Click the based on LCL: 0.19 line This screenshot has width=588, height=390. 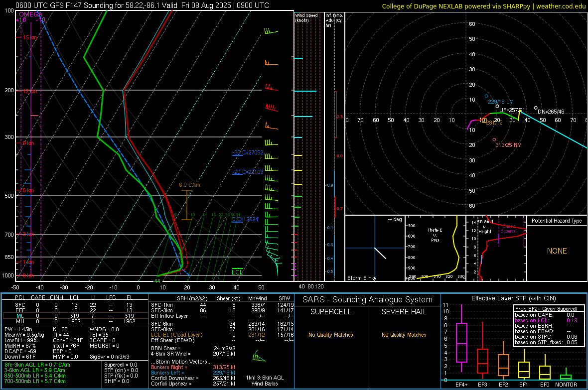[546, 320]
